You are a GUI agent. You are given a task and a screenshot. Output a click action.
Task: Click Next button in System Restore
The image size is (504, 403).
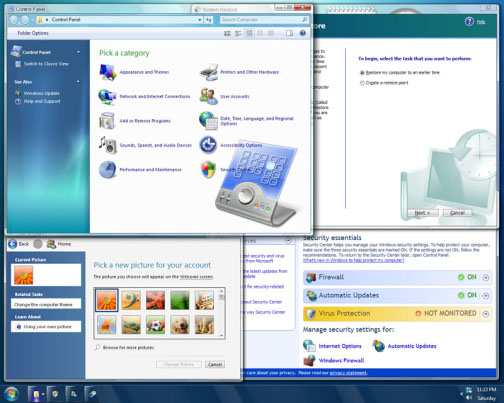point(423,213)
